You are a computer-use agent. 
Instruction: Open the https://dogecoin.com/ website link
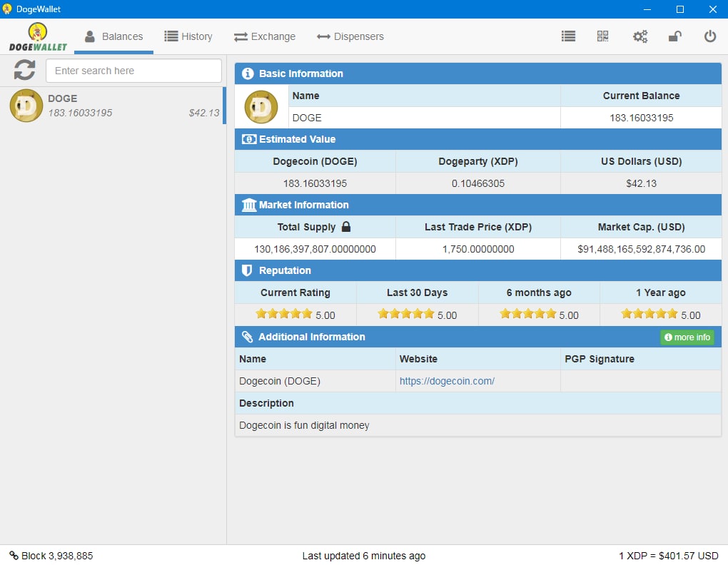coord(447,381)
